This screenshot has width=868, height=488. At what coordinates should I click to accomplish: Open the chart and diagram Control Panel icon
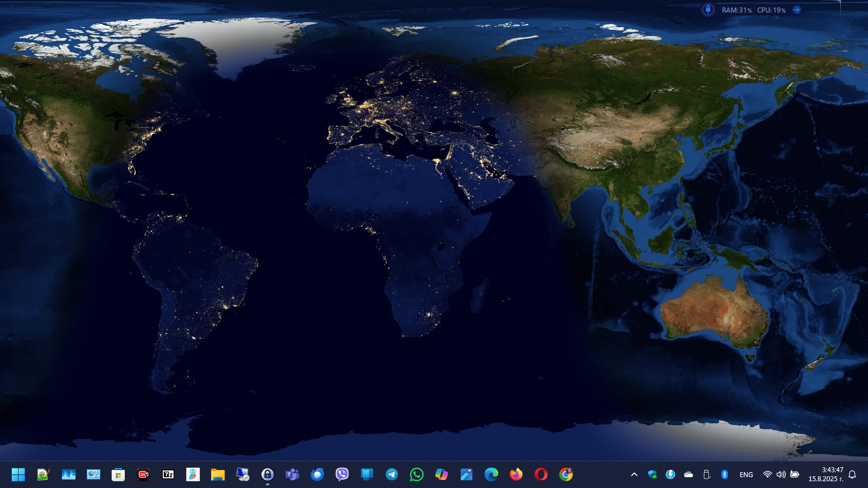click(x=93, y=474)
